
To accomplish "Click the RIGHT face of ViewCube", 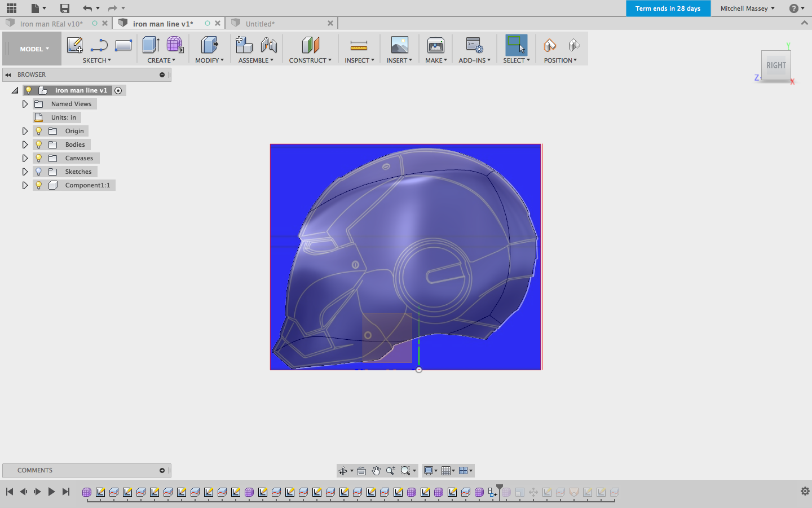I will [776, 66].
